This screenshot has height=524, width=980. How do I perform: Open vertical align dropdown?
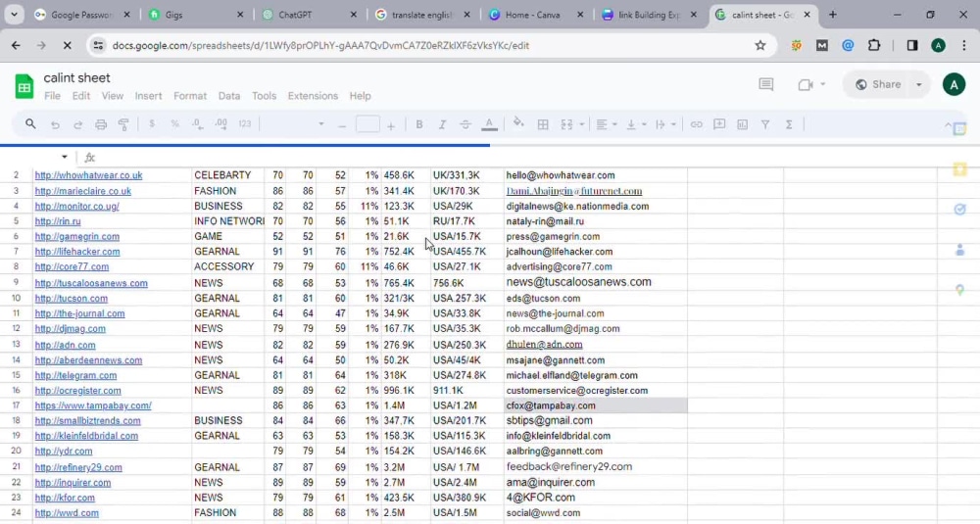[x=636, y=125]
